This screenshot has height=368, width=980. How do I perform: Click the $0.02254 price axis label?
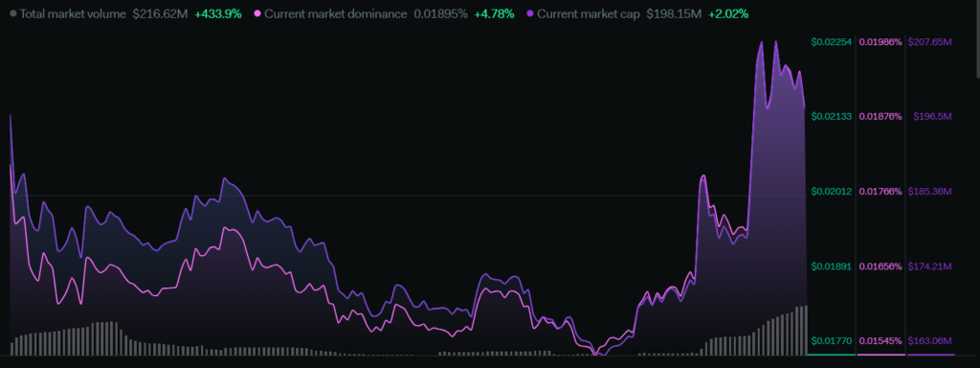832,42
